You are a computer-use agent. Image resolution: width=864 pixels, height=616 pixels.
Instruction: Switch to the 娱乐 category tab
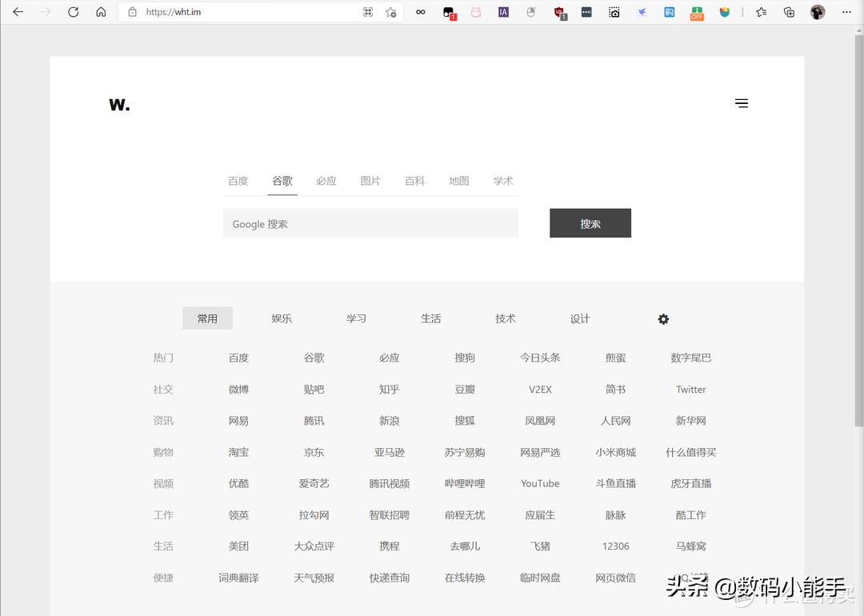click(x=282, y=318)
